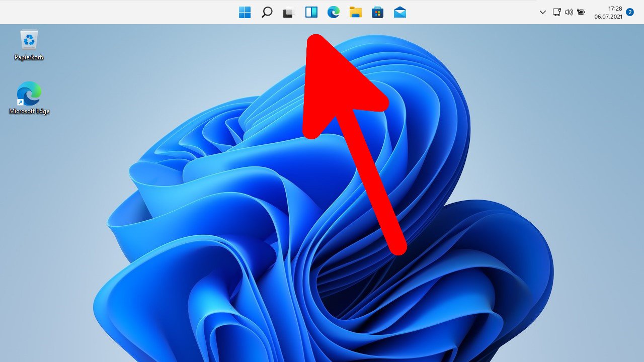Expand the hidden system tray icons chevron
Screen dimensions: 644x362
(x=542, y=12)
